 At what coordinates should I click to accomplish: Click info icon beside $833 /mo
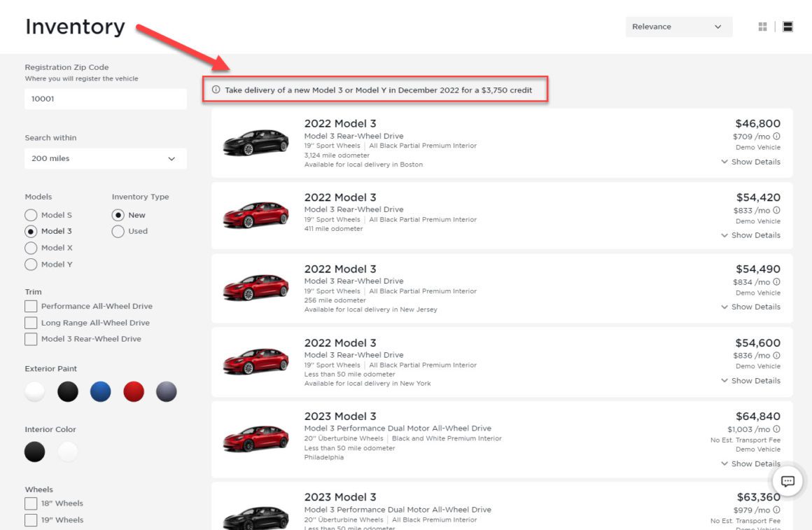[776, 210]
